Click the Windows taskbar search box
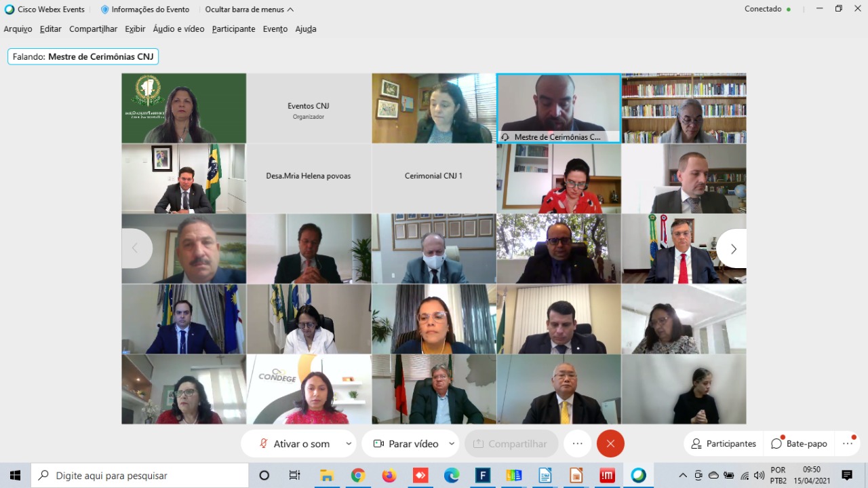Image resolution: width=868 pixels, height=488 pixels. click(140, 476)
